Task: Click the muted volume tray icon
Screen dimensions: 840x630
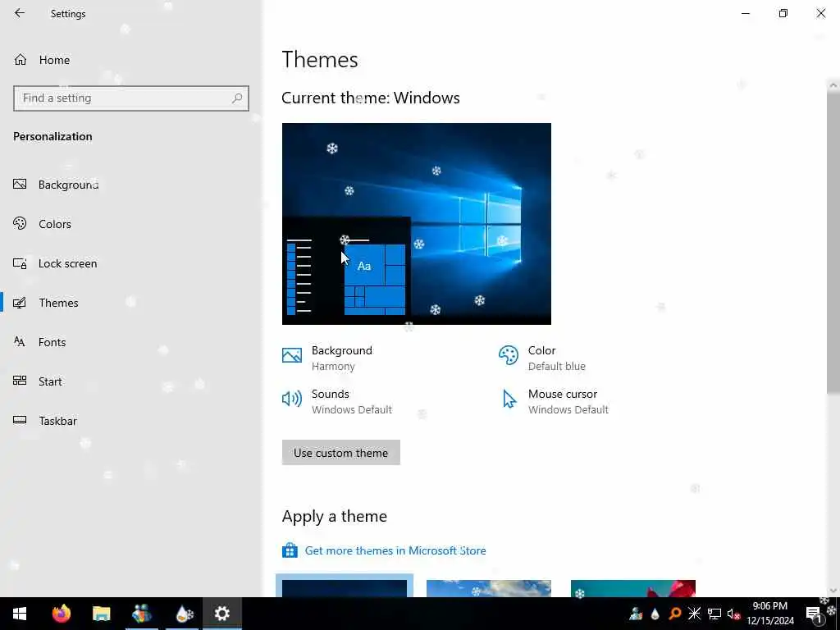Action: 733,614
